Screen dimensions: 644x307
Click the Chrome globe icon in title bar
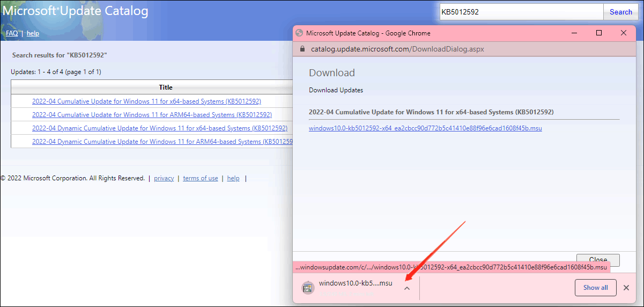click(299, 33)
